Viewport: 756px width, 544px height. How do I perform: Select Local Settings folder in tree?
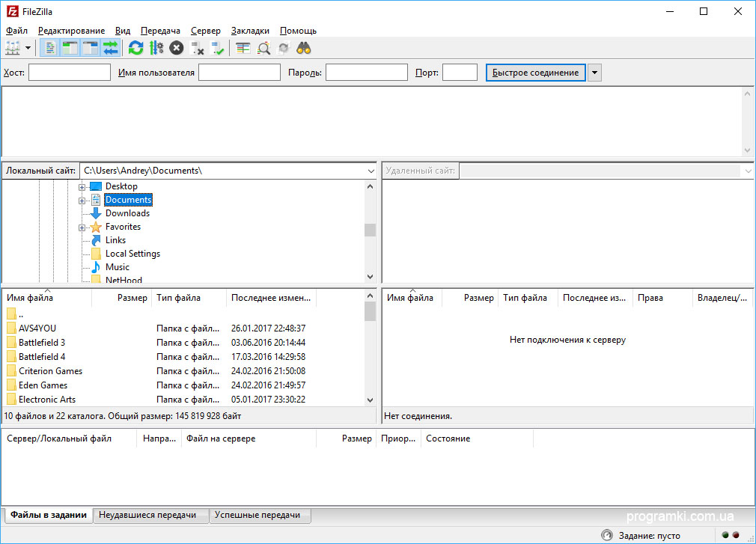(x=132, y=254)
